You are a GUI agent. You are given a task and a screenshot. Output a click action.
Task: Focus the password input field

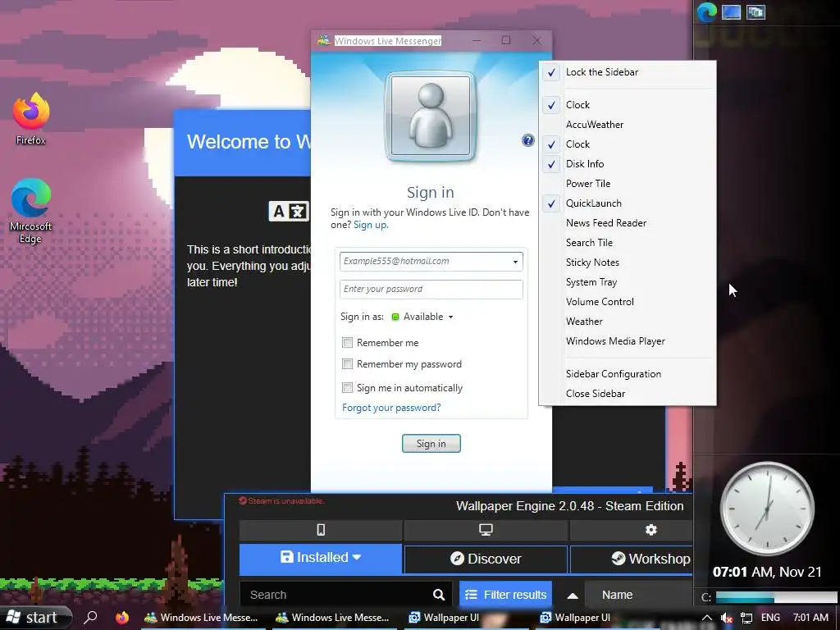tap(431, 290)
